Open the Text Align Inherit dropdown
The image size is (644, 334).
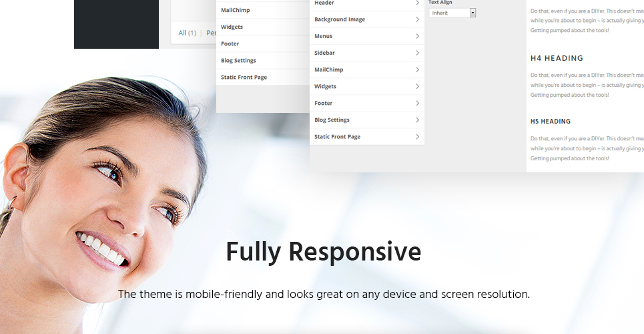point(452,13)
